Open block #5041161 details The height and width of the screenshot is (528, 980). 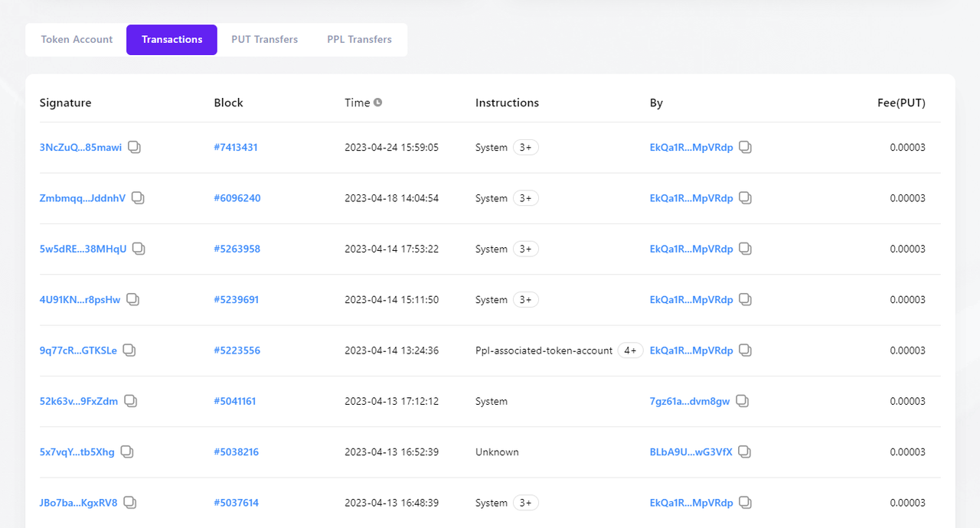[235, 401]
